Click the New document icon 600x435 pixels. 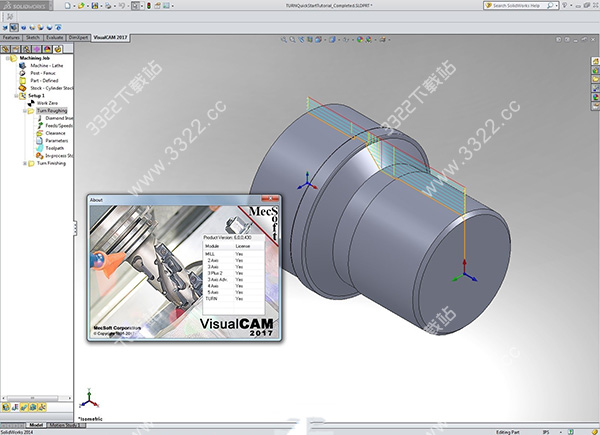tap(68, 6)
